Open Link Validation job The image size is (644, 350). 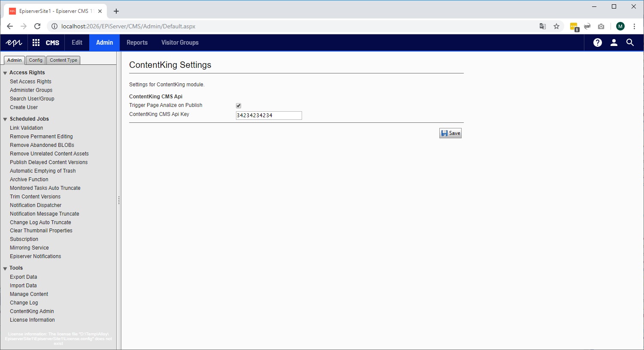pos(27,128)
